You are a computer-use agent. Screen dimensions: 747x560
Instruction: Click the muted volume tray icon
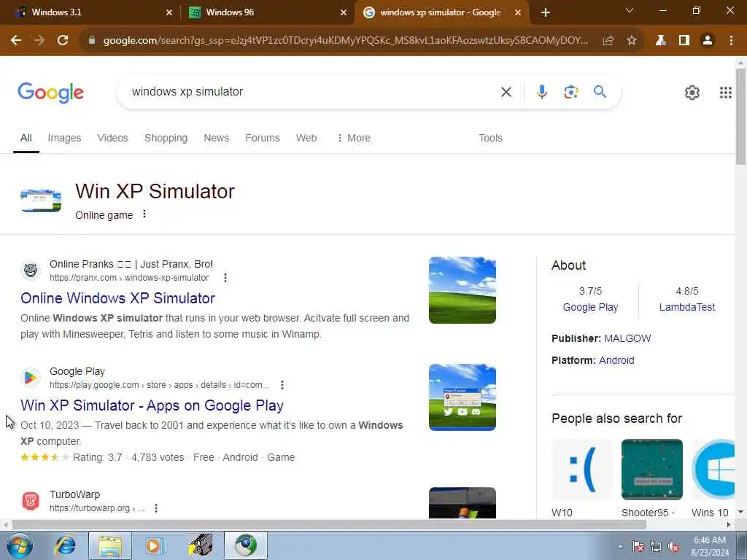point(673,547)
